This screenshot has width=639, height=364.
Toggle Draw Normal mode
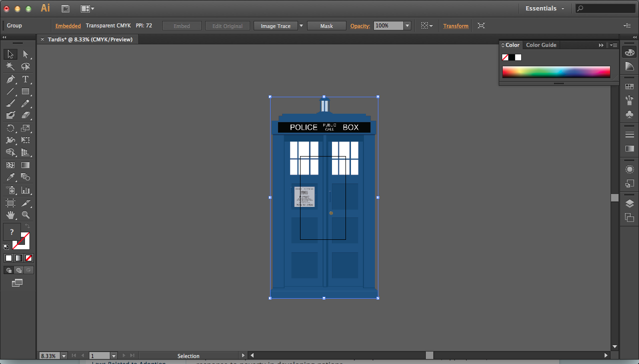[x=8, y=270]
